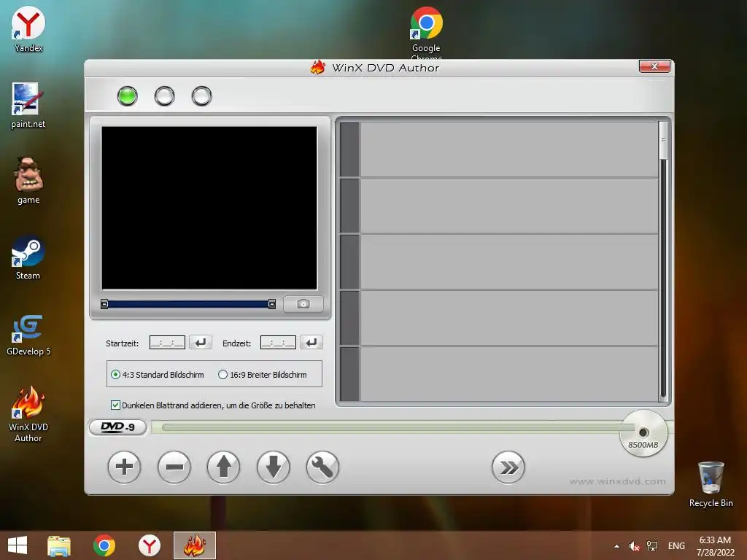Close the WinX DVD Author window
The width and height of the screenshot is (747, 560).
point(654,66)
